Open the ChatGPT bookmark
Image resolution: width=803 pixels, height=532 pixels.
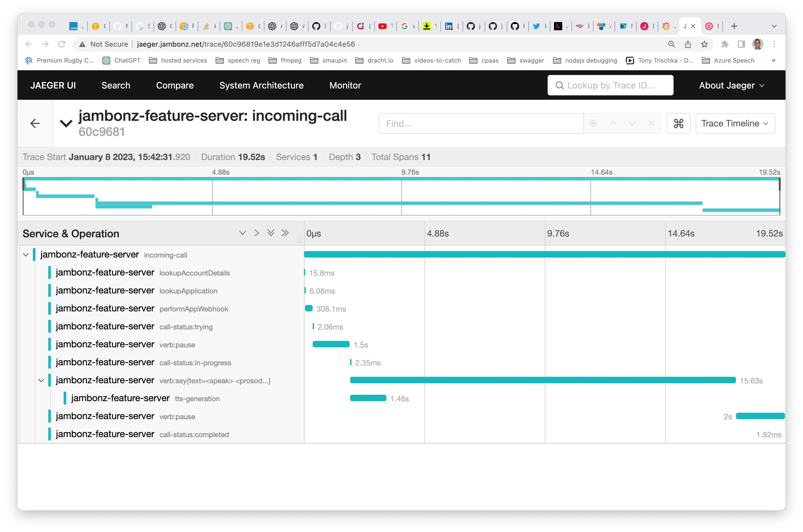[x=121, y=60]
